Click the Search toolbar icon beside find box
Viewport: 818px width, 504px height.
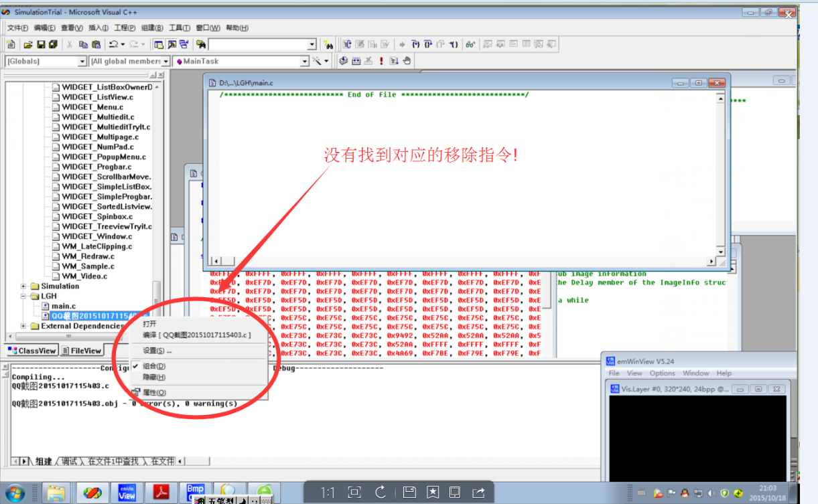pos(328,45)
